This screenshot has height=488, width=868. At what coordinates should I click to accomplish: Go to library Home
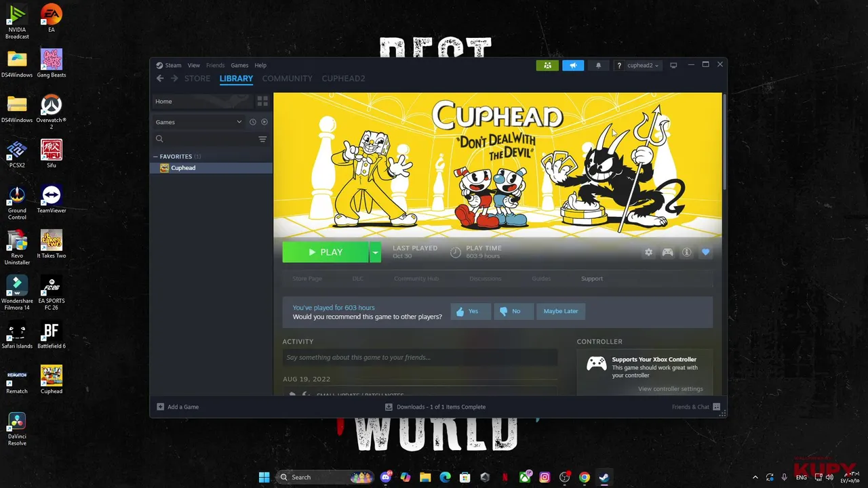click(201, 101)
